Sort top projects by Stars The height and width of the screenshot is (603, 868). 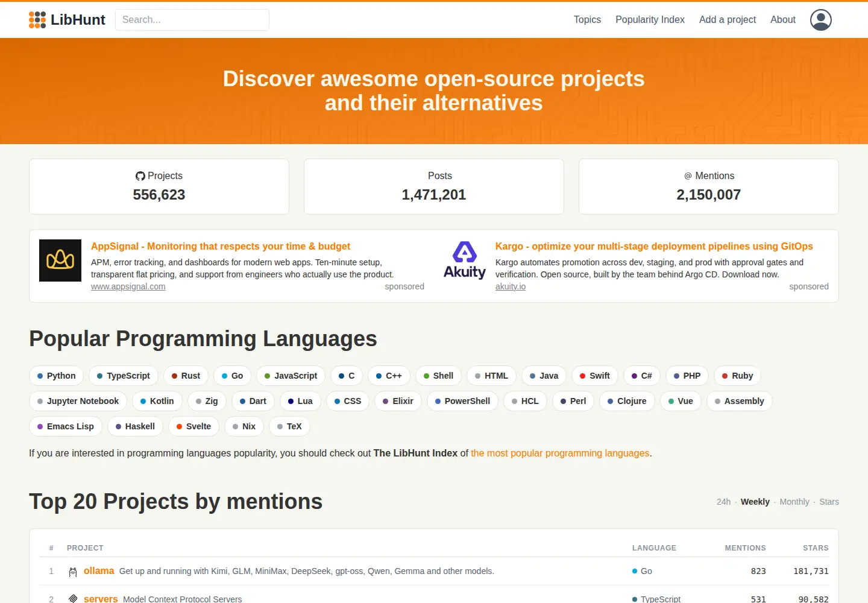pyautogui.click(x=829, y=502)
